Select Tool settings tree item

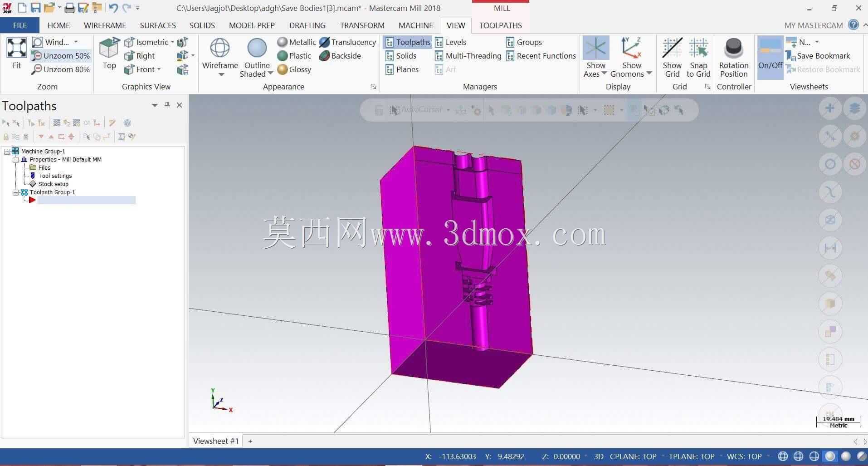pos(55,176)
